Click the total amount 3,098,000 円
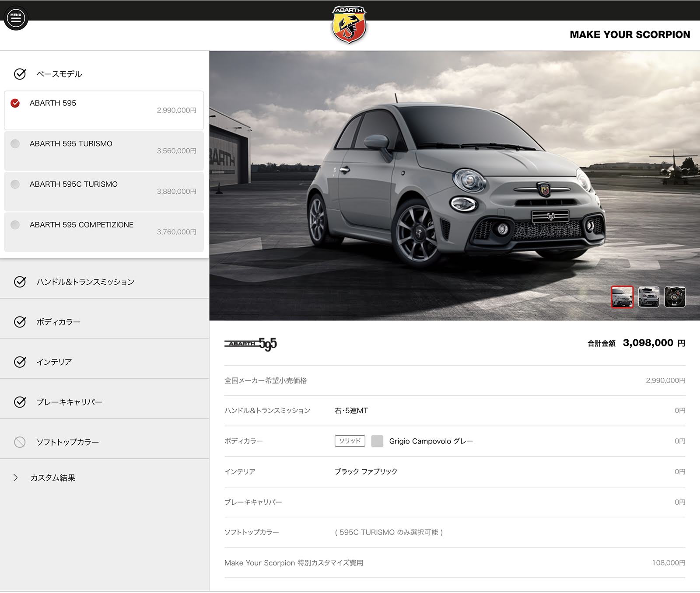 point(654,343)
